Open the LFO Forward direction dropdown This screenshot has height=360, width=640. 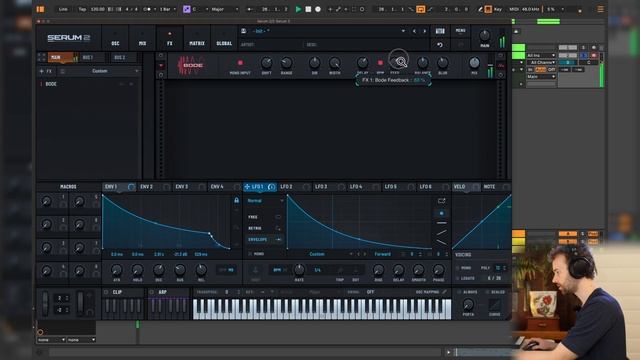pyautogui.click(x=383, y=254)
